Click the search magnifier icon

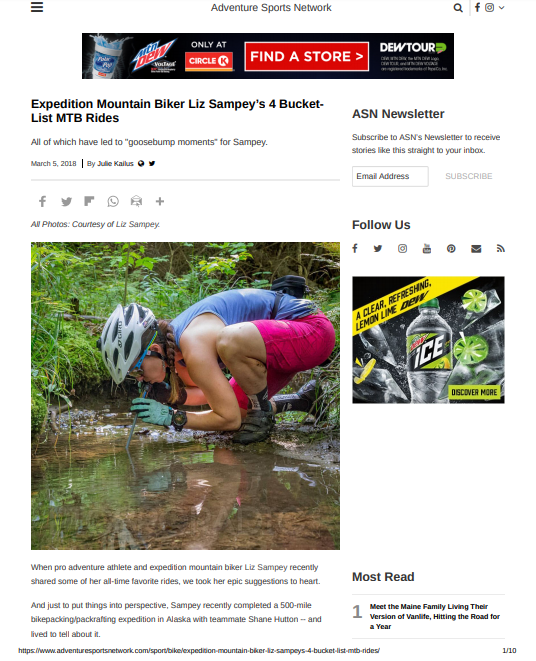pos(458,8)
